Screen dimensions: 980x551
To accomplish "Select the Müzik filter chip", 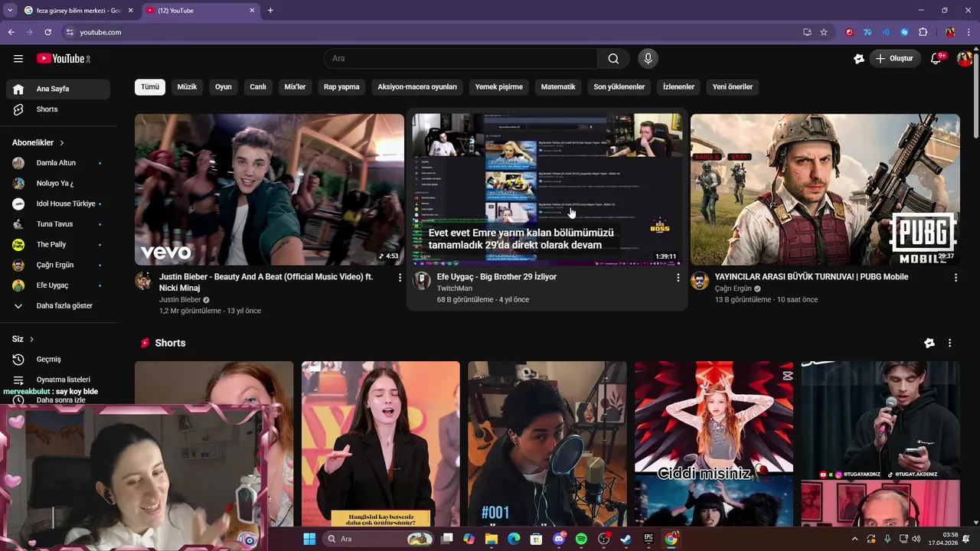I will tap(187, 86).
